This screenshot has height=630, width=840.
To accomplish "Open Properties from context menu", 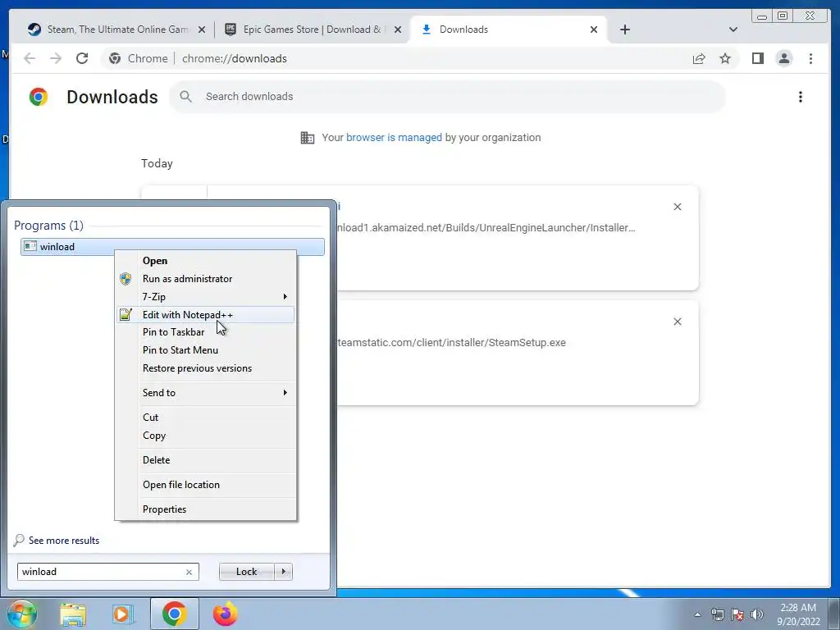I will (x=206, y=509).
